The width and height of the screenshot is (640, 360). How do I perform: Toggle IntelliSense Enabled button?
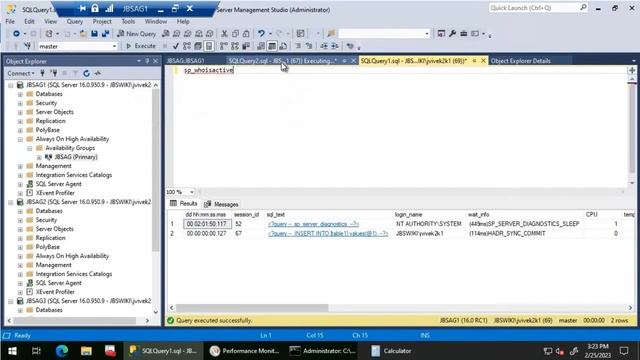209,46
